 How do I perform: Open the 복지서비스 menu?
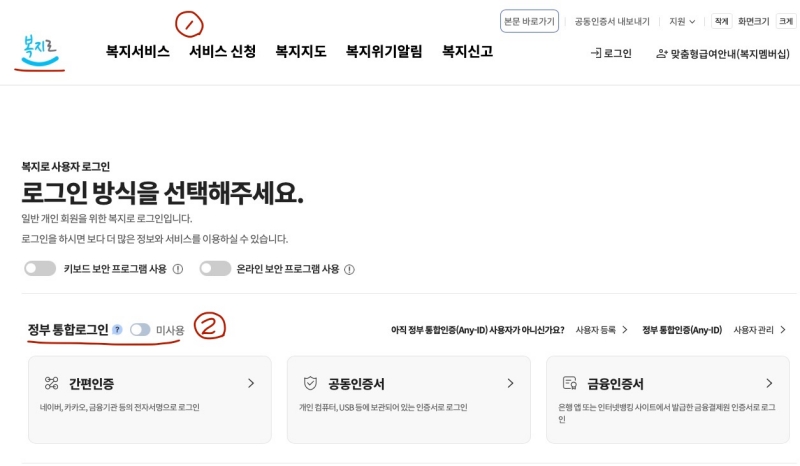138,52
